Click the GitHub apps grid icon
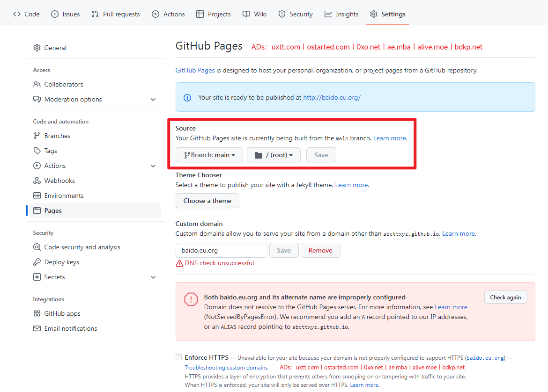 tap(37, 313)
